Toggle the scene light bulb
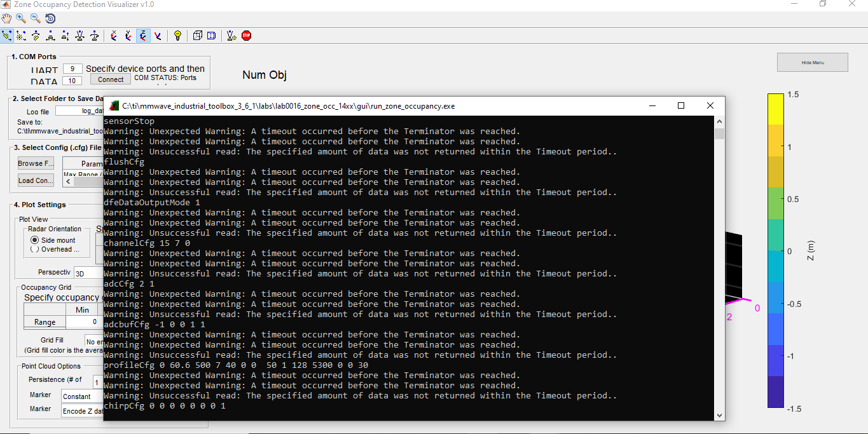 [177, 36]
